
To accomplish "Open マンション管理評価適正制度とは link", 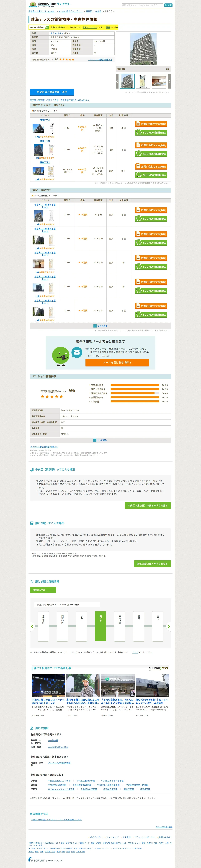I will click(x=44, y=446).
